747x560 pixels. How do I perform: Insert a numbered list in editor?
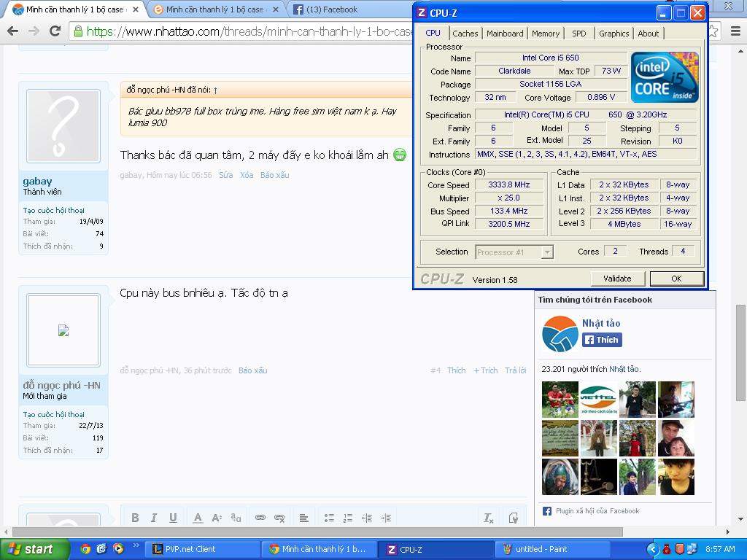(348, 518)
